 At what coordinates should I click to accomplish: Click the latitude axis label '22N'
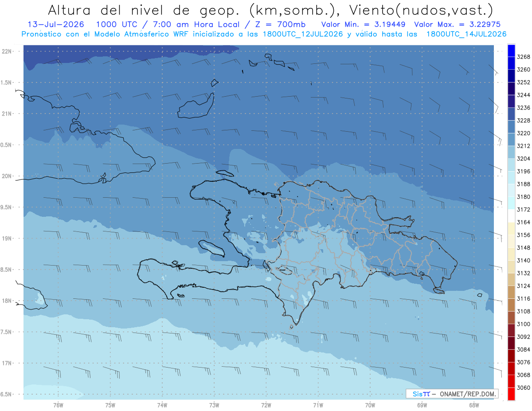point(7,51)
